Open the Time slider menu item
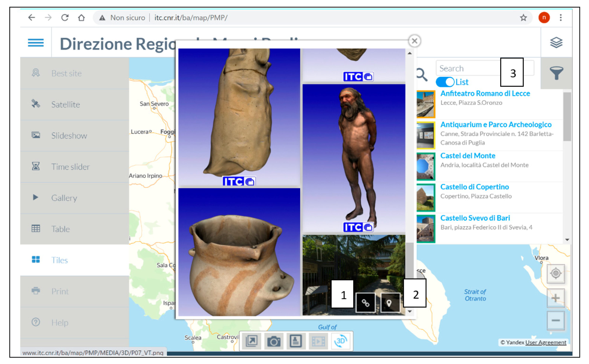The width and height of the screenshot is (589, 364). [x=70, y=167]
